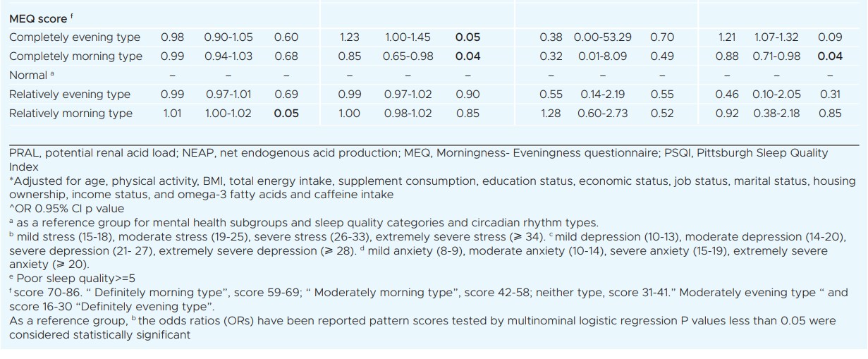The image size is (868, 359).
Task: Click the '*Adjusted for age' footnote text
Action: pyautogui.click(x=432, y=188)
